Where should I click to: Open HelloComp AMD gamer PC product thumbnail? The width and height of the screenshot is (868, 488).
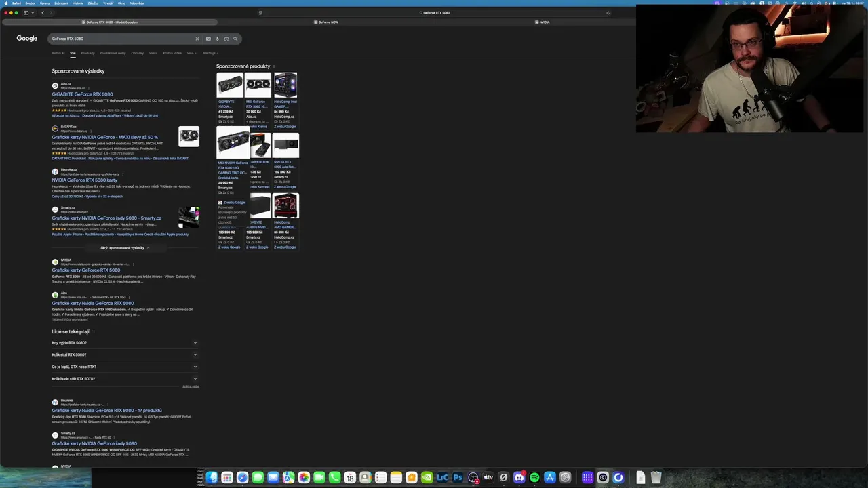click(x=285, y=205)
